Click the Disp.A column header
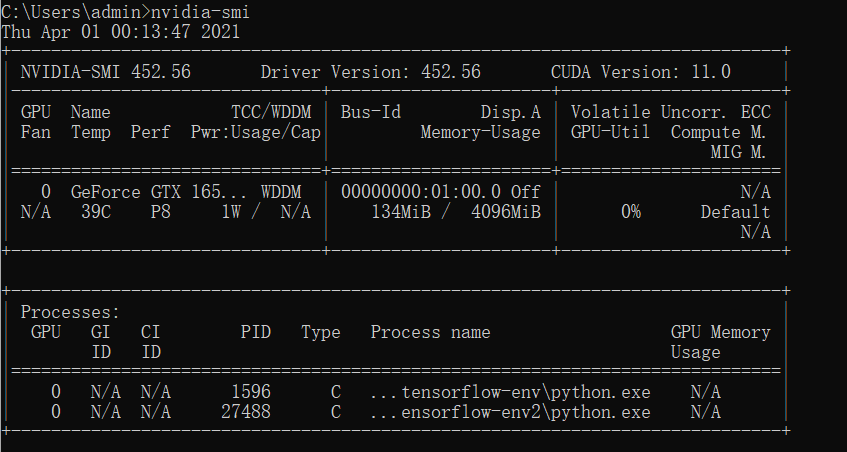The image size is (847, 452). click(x=510, y=112)
